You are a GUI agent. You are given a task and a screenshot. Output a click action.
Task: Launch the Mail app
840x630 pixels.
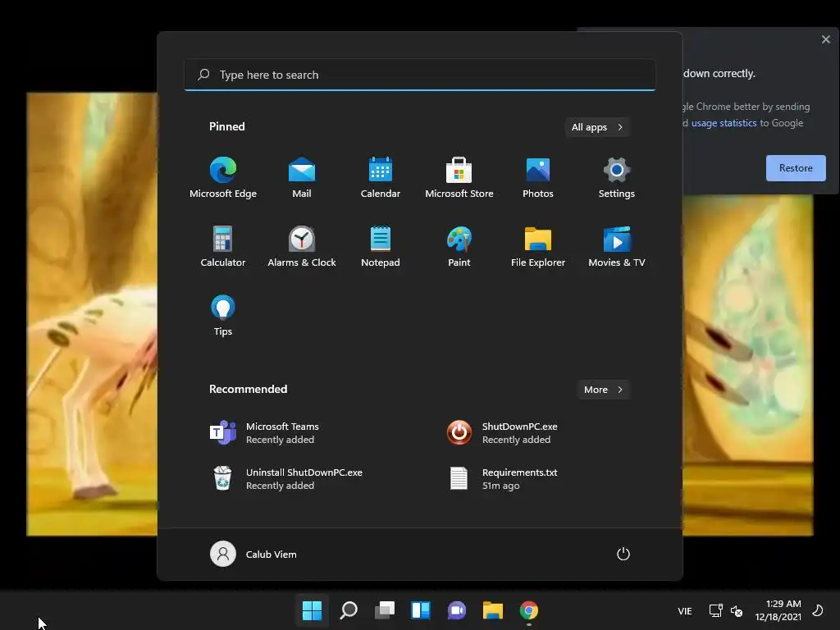(302, 178)
